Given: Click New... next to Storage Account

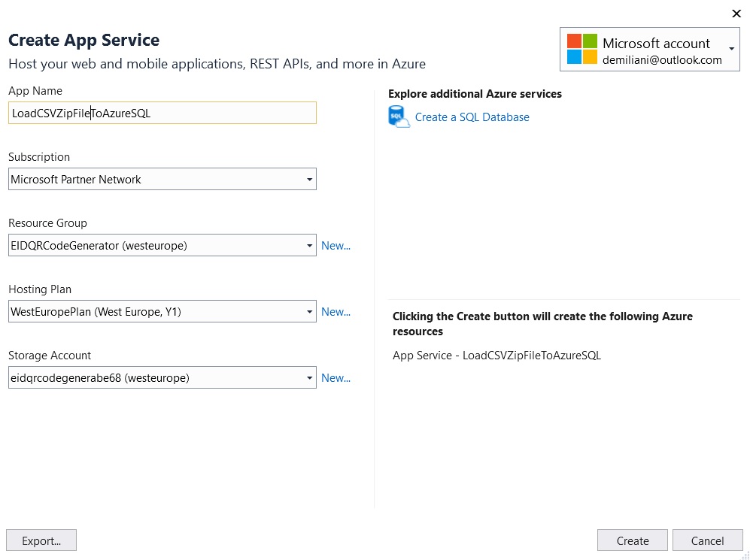Looking at the screenshot, I should [336, 377].
